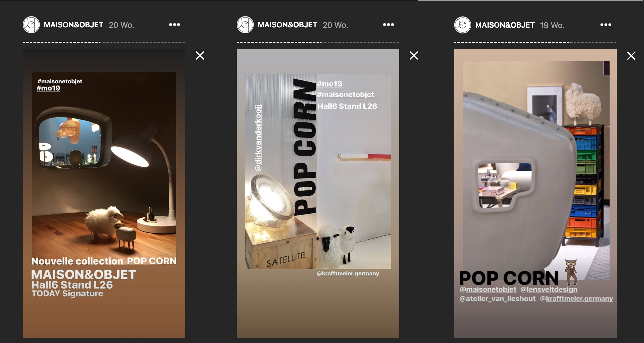The width and height of the screenshot is (644, 343).
Task: Open profile avatar of the desk lamp story
Action: (31, 25)
